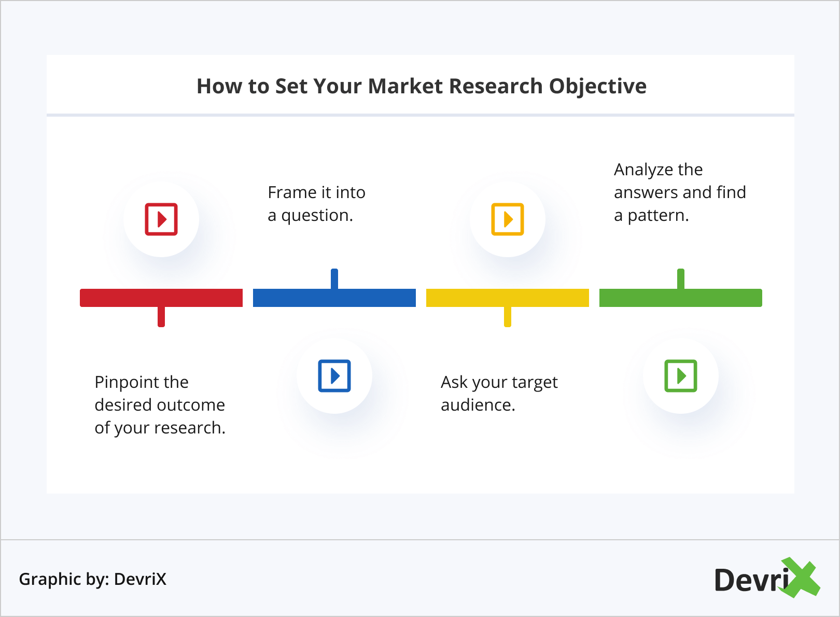The image size is (840, 617).
Task: Select the blue timeline bar
Action: click(x=334, y=298)
